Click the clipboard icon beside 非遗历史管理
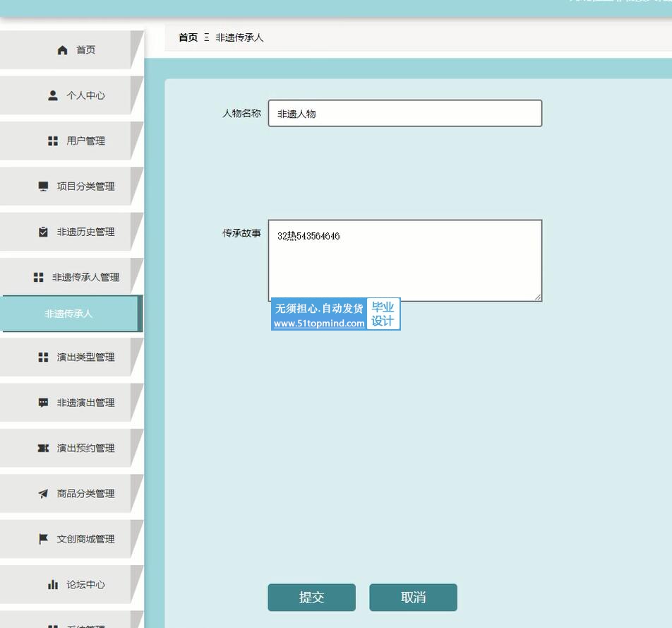 point(43,232)
